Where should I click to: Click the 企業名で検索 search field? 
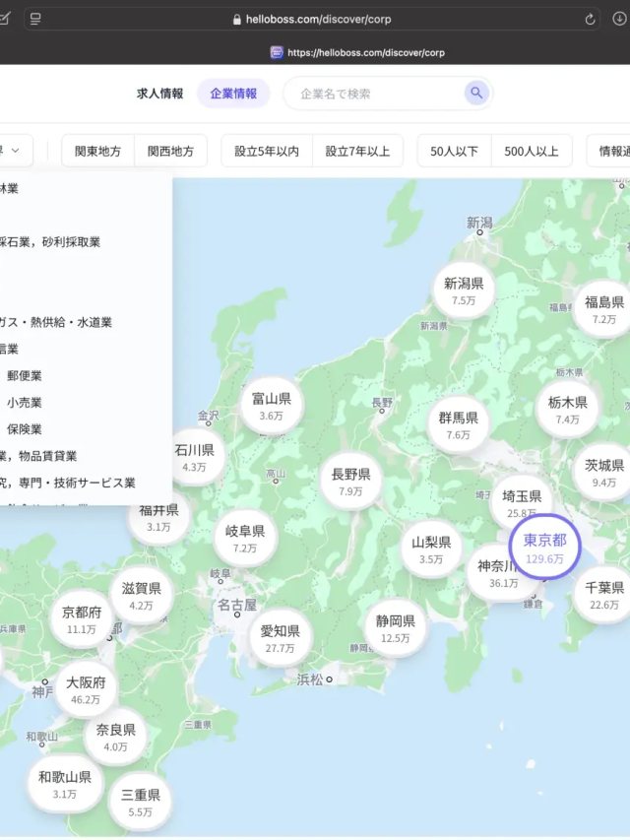click(374, 94)
